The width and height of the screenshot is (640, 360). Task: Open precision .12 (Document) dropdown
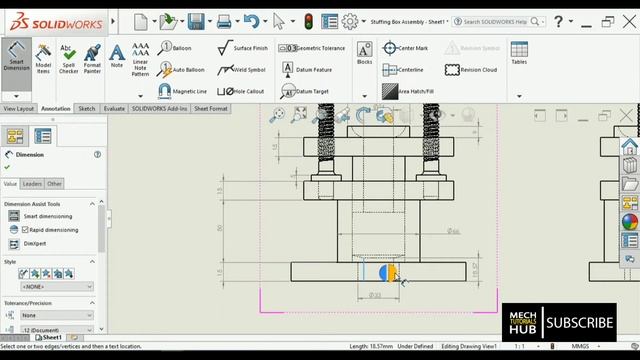[57, 329]
